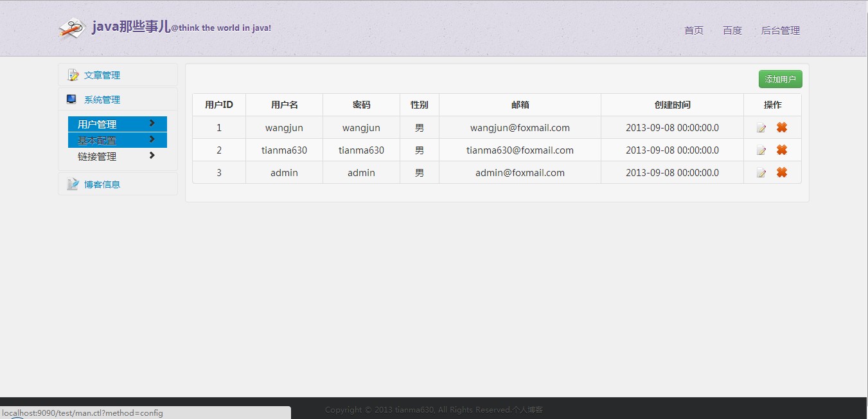This screenshot has width=868, height=419.
Task: Delete user tianma630 with the red X
Action: pyautogui.click(x=782, y=150)
